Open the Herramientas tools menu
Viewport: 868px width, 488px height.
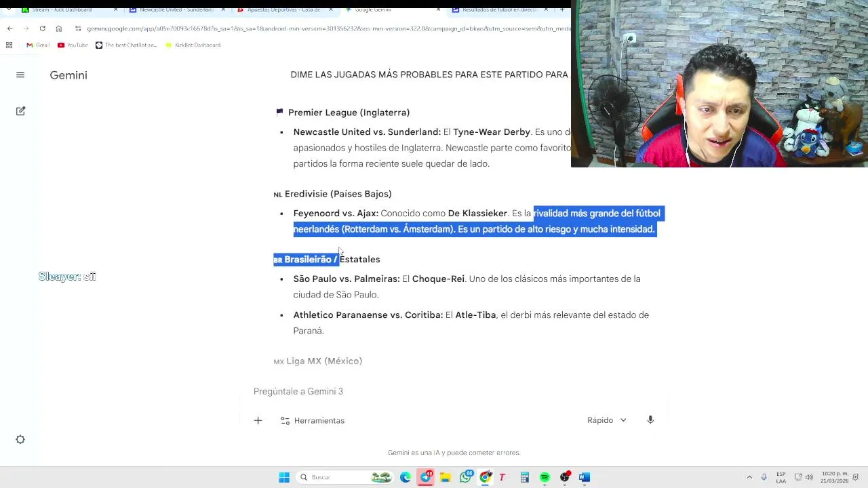313,421
